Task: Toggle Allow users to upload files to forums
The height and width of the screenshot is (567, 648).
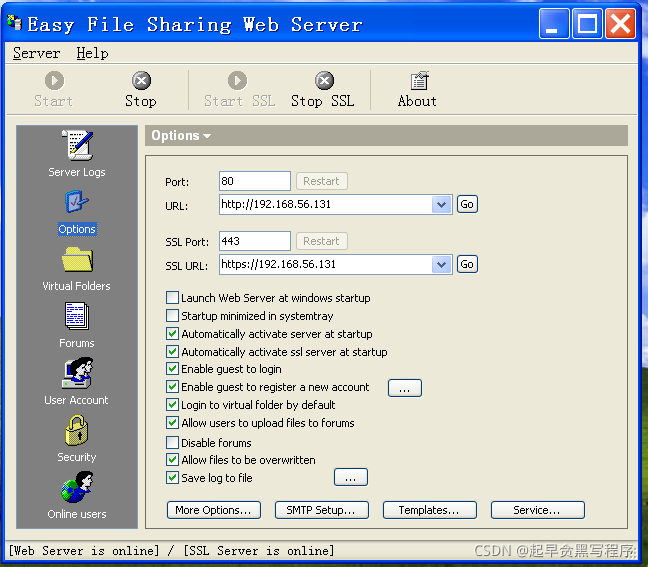Action: click(172, 423)
